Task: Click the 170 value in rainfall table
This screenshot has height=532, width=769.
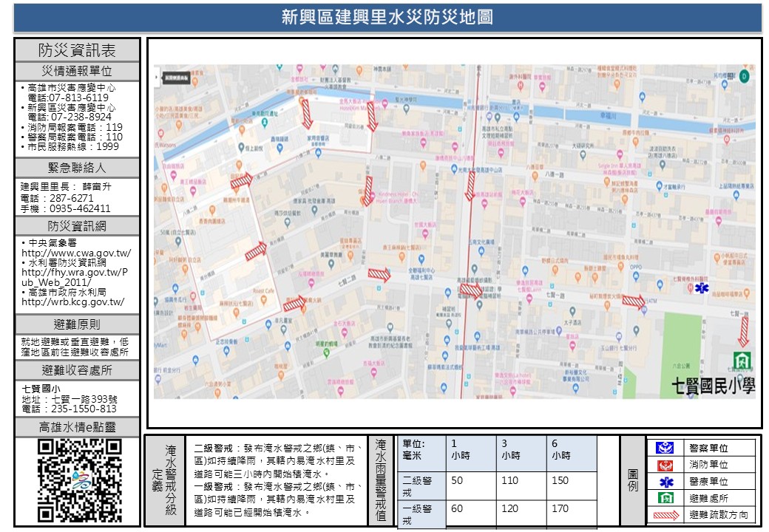Action: (560, 508)
